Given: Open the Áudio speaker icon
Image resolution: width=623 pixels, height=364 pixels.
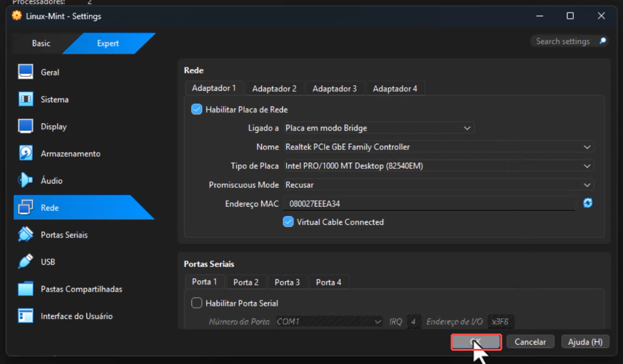Looking at the screenshot, I should 26,181.
